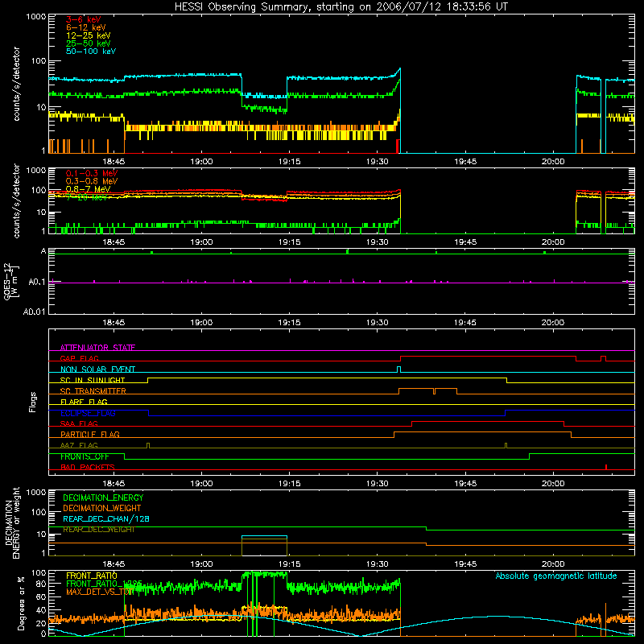This screenshot has height=644, width=644.
Task: Pick the yellow '12-25 keV' legend label
Action: [x=89, y=35]
